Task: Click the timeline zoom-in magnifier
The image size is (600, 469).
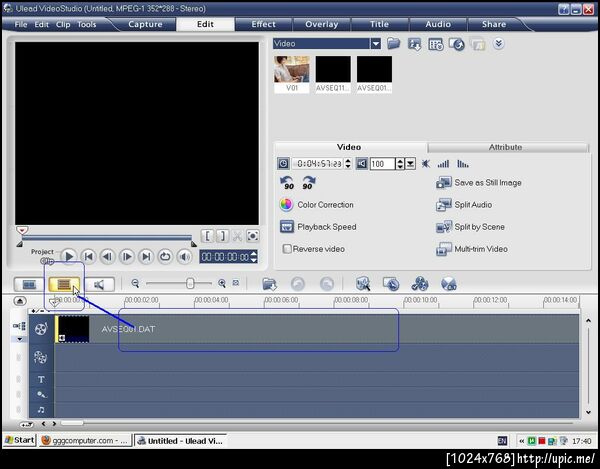Action: pyautogui.click(x=222, y=283)
